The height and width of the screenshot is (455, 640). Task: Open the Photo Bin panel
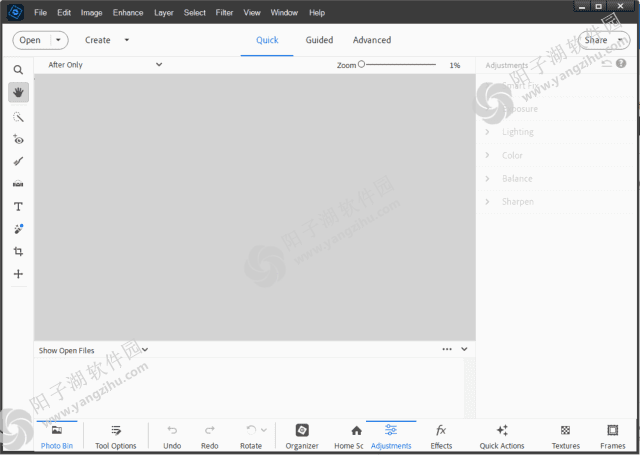57,437
